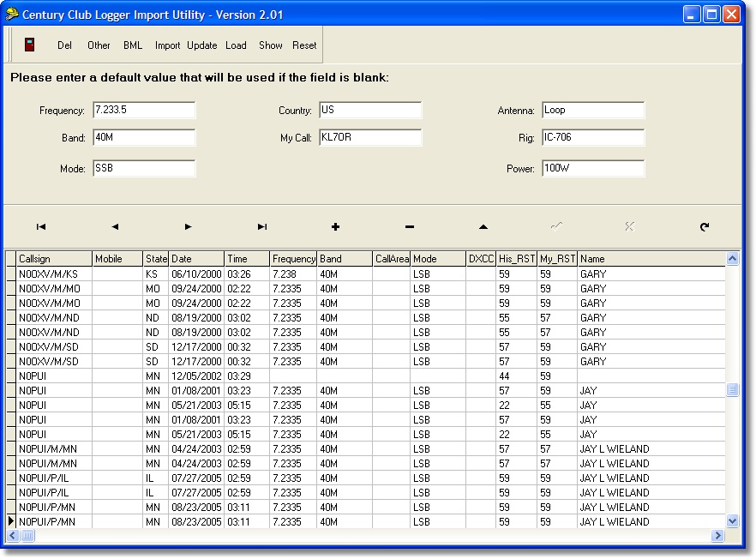Click into the Frequency default field
The width and height of the screenshot is (756, 559).
143,111
